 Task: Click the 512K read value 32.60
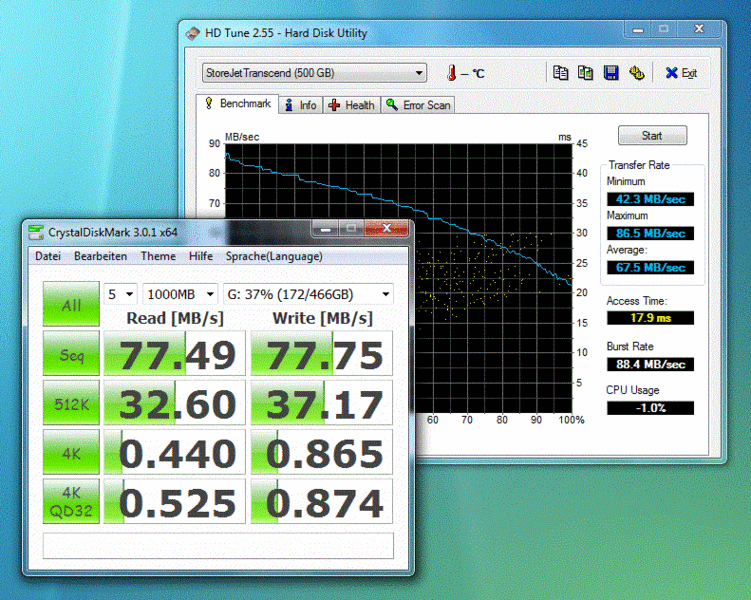click(x=175, y=403)
